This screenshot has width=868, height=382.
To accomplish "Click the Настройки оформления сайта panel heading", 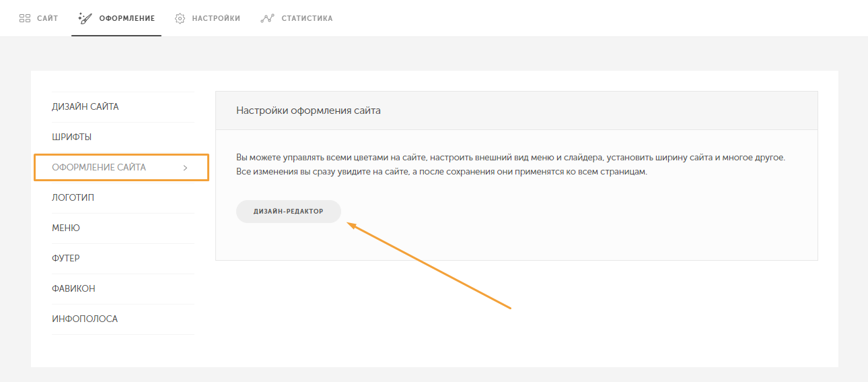I will pos(308,110).
